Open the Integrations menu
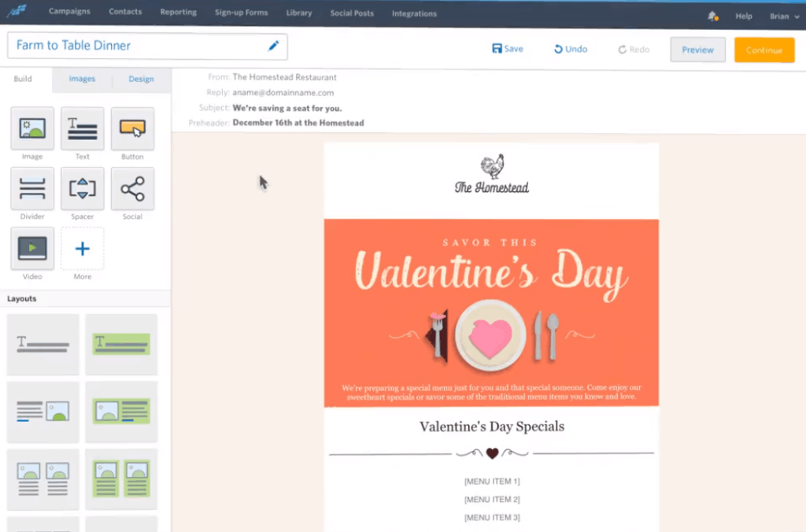This screenshot has height=532, width=806. pyautogui.click(x=414, y=14)
